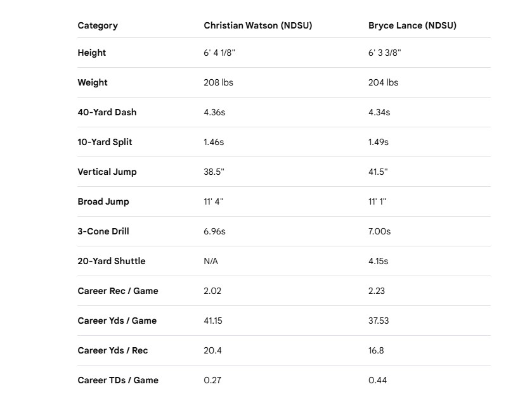Select the 10-Yard Split row label
This screenshot has width=532, height=401.
pyautogui.click(x=105, y=142)
